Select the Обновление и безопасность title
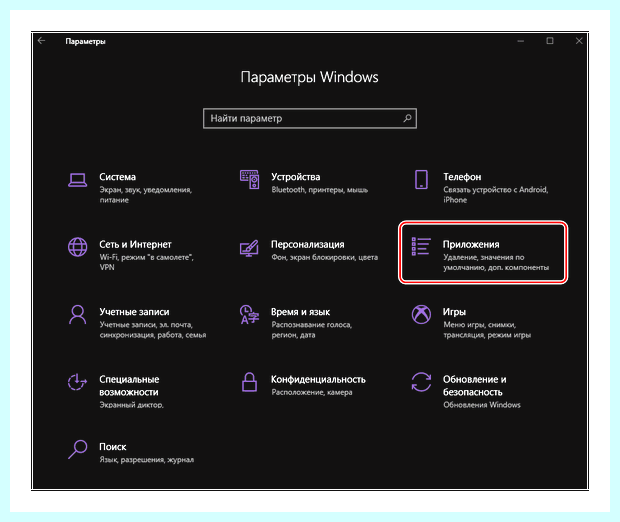 [474, 386]
